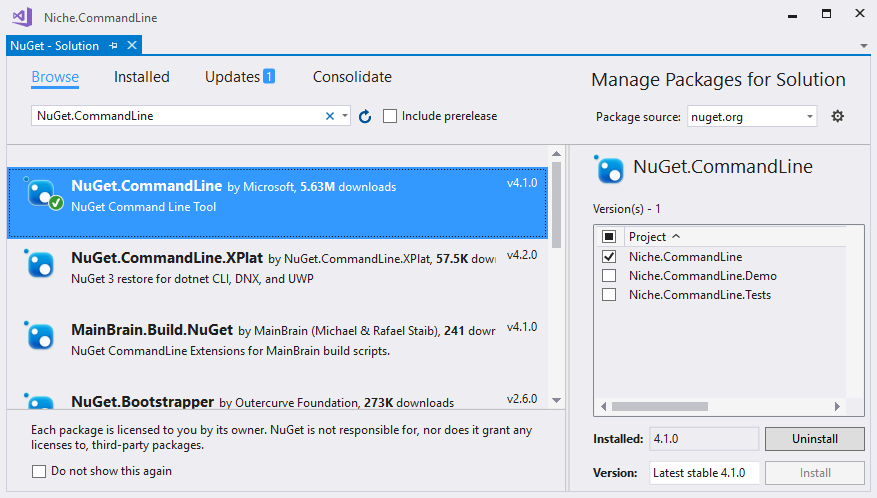Click 'NuGet Command Line Tool' description
This screenshot has width=877, height=498.
pos(144,207)
